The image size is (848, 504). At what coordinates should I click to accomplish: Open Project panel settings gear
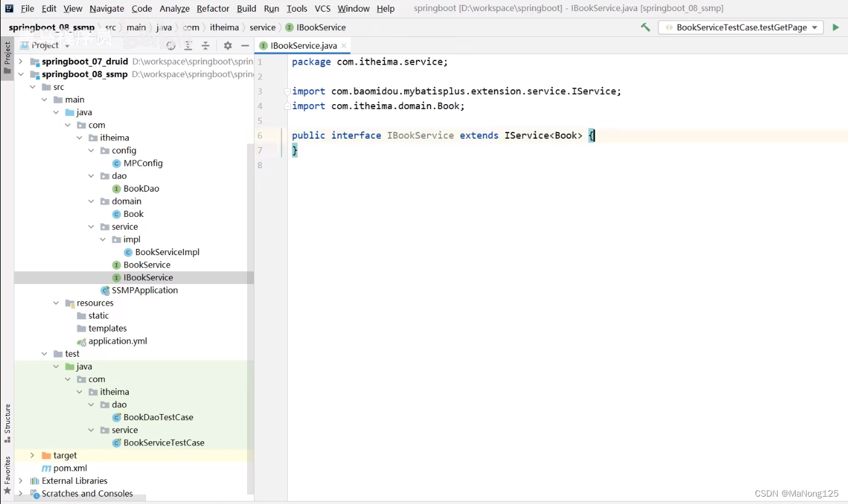click(227, 46)
